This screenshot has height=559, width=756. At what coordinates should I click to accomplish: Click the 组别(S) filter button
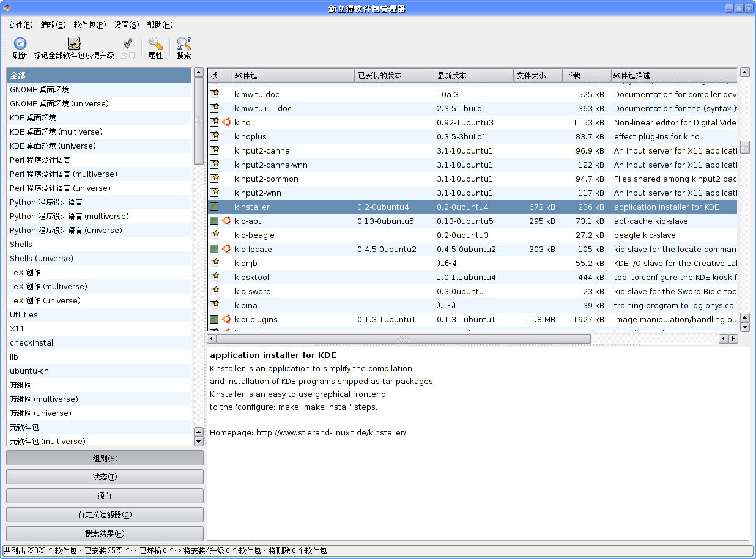click(105, 458)
